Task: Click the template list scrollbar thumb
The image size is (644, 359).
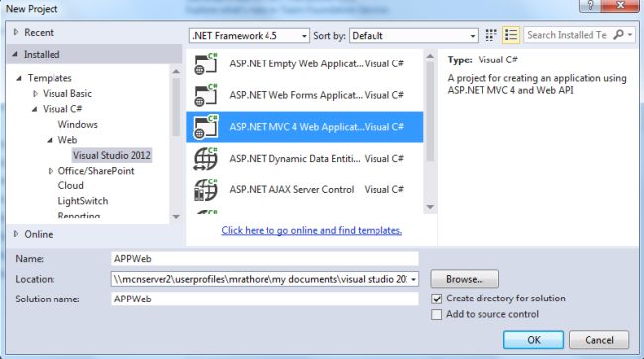Action: (x=430, y=111)
